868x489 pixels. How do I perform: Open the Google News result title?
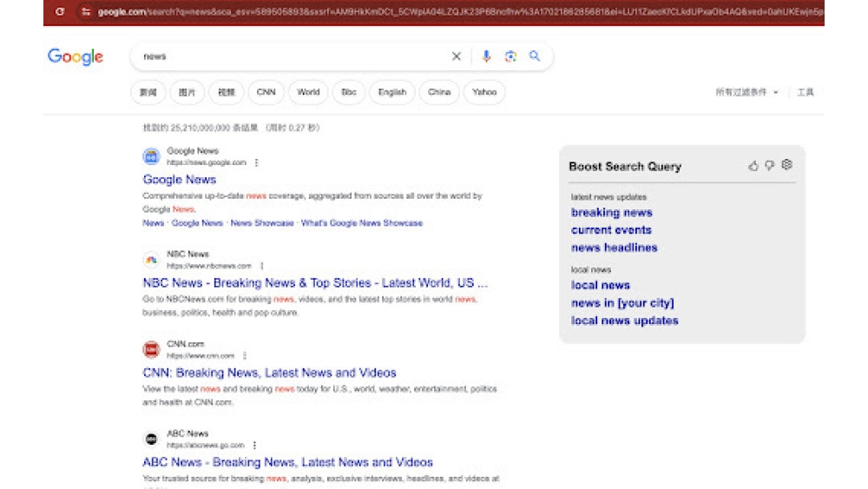[x=180, y=180]
